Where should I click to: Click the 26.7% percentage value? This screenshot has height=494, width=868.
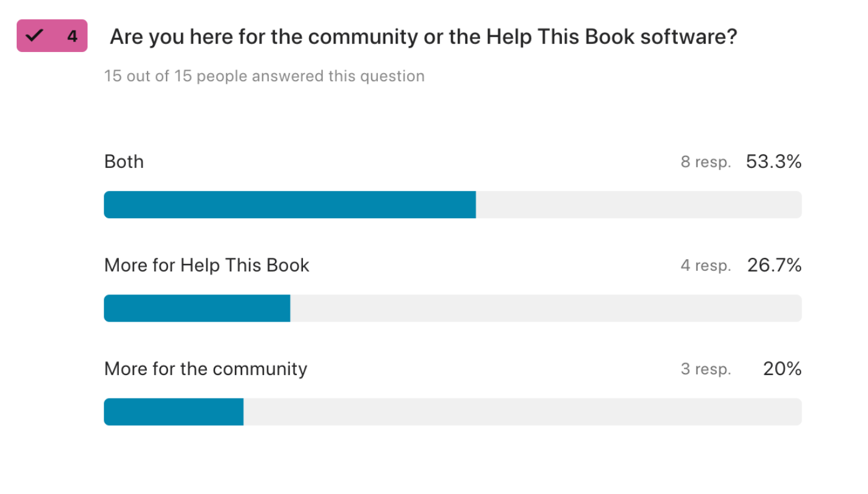(x=774, y=265)
